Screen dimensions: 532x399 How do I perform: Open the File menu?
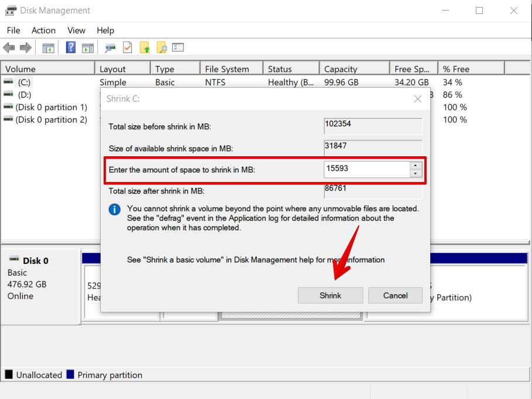13,30
